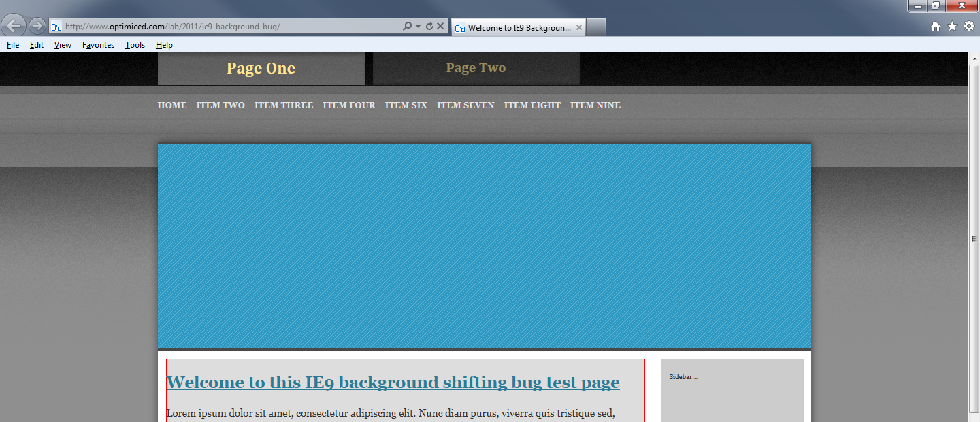Image resolution: width=980 pixels, height=422 pixels.
Task: Click the vertical scrollbar thumb
Action: tap(974, 239)
